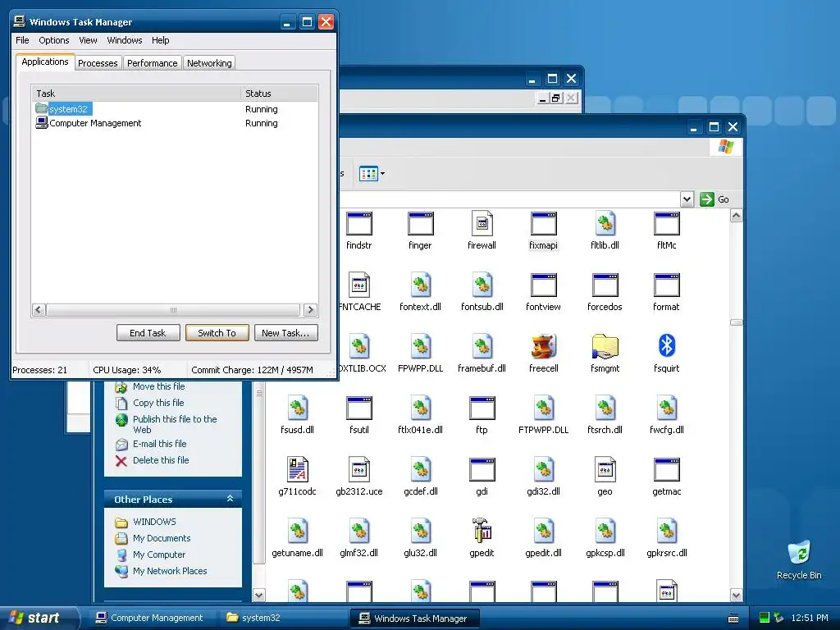Select the fsquirt Bluetooth icon
This screenshot has height=630, width=840.
(666, 345)
